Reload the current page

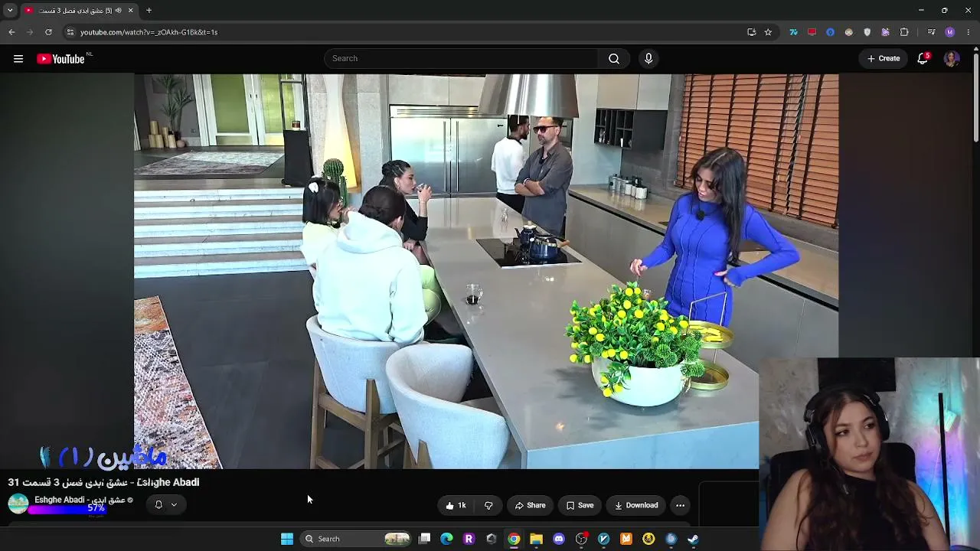tap(48, 32)
